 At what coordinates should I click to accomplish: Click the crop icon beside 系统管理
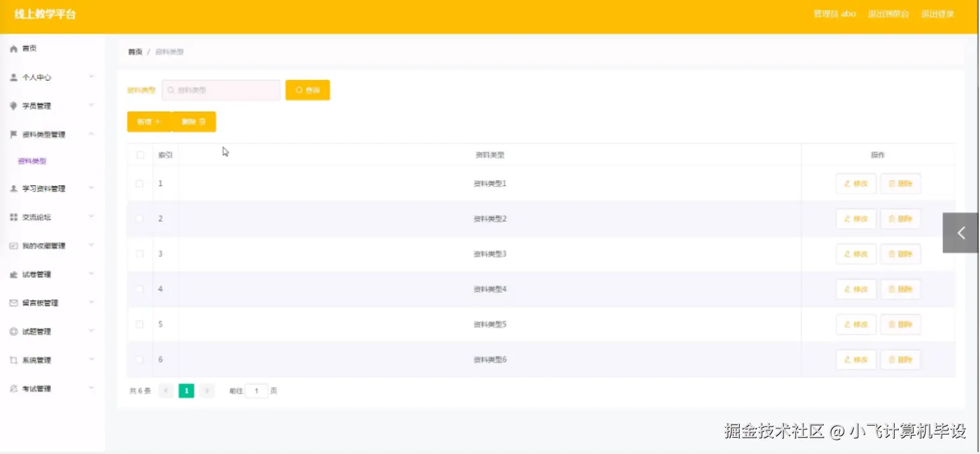coord(13,360)
